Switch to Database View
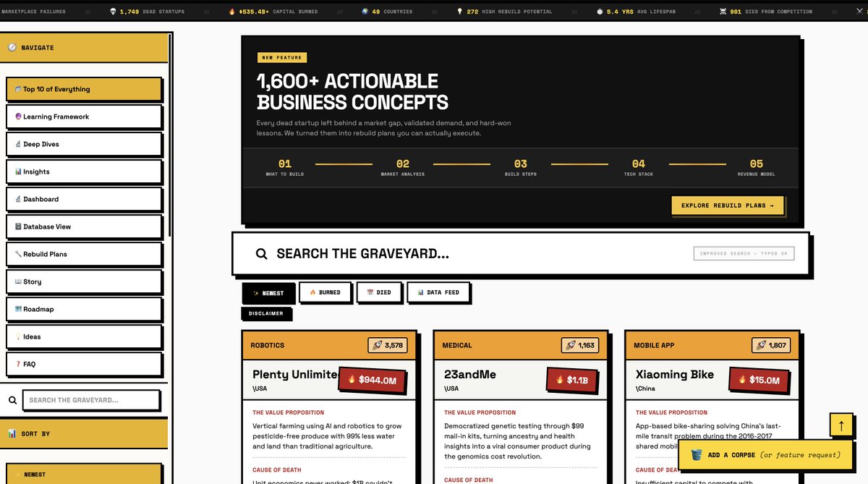Image resolution: width=868 pixels, height=484 pixels. [x=83, y=226]
